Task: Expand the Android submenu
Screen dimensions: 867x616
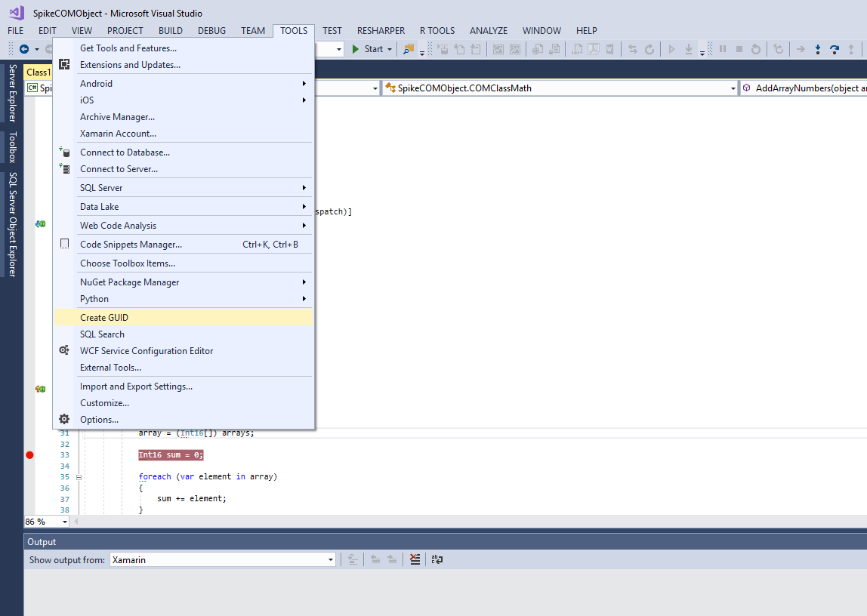Action: coord(184,84)
